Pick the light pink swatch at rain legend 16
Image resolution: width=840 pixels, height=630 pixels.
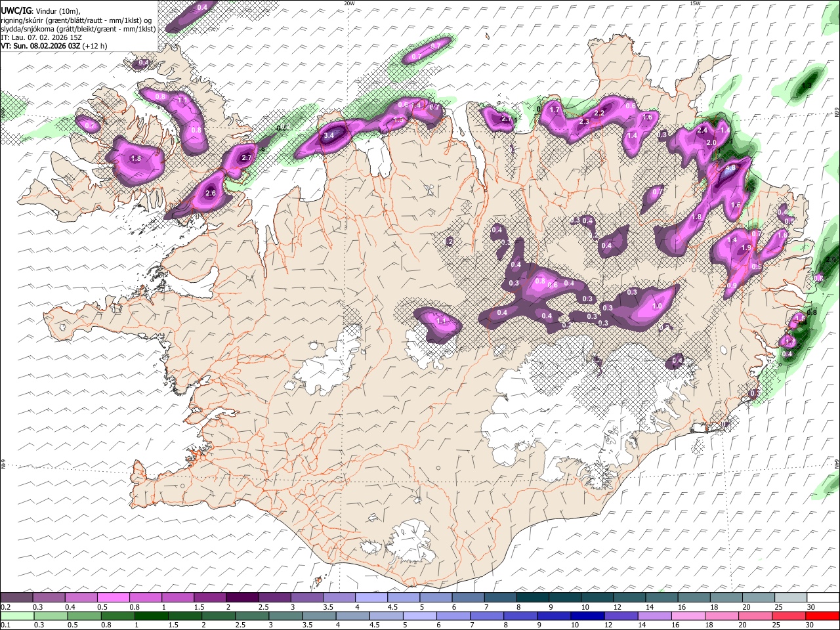[687, 616]
